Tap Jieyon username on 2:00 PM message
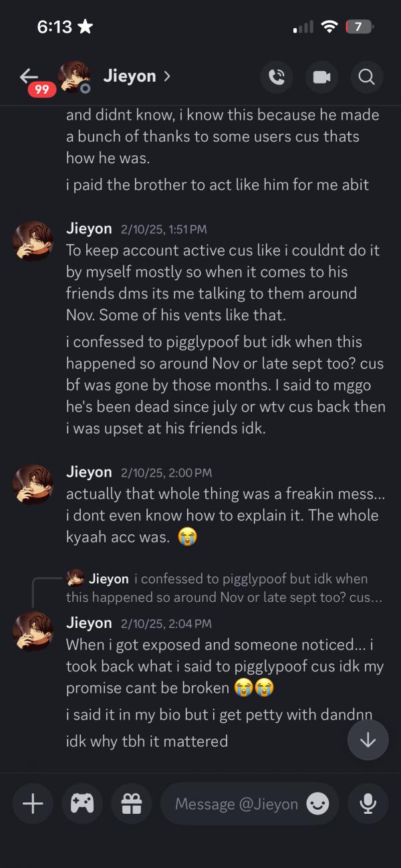Image resolution: width=401 pixels, height=868 pixels. (89, 472)
